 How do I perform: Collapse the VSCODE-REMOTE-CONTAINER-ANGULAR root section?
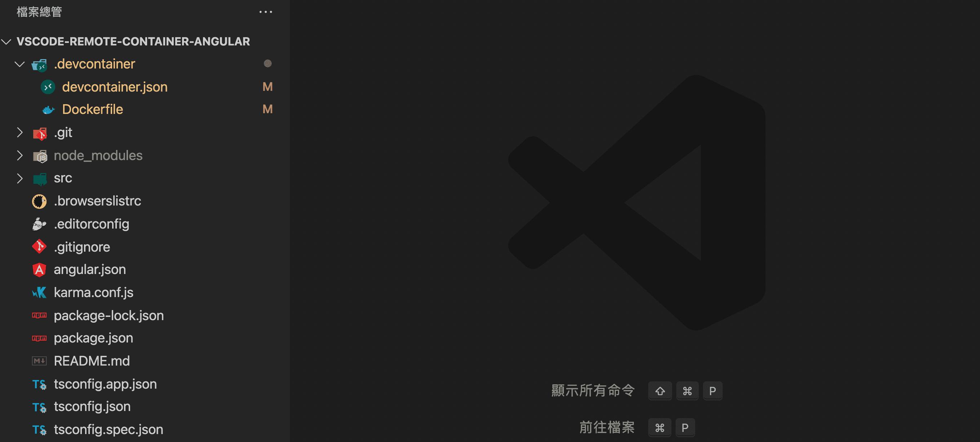[x=6, y=41]
